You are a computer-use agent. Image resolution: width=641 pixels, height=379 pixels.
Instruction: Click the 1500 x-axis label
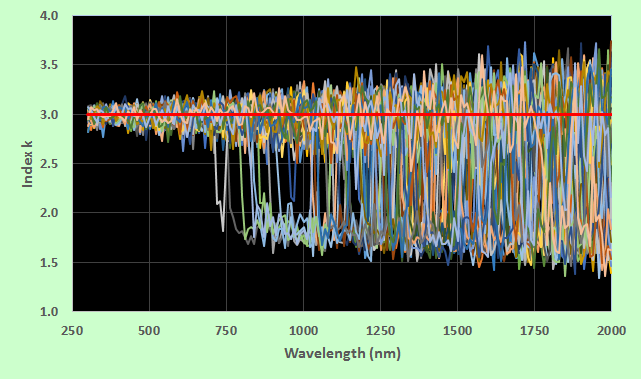457,330
